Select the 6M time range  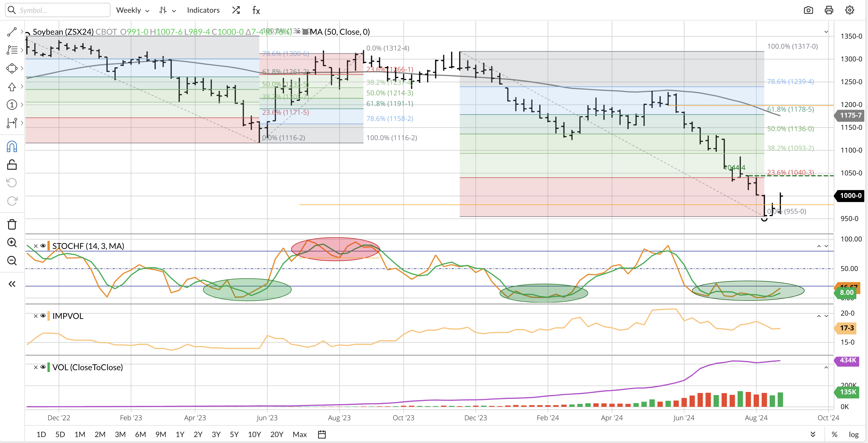[x=140, y=434]
